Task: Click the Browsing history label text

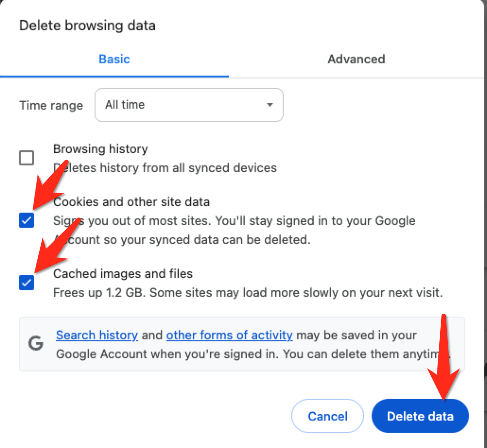Action: (100, 149)
